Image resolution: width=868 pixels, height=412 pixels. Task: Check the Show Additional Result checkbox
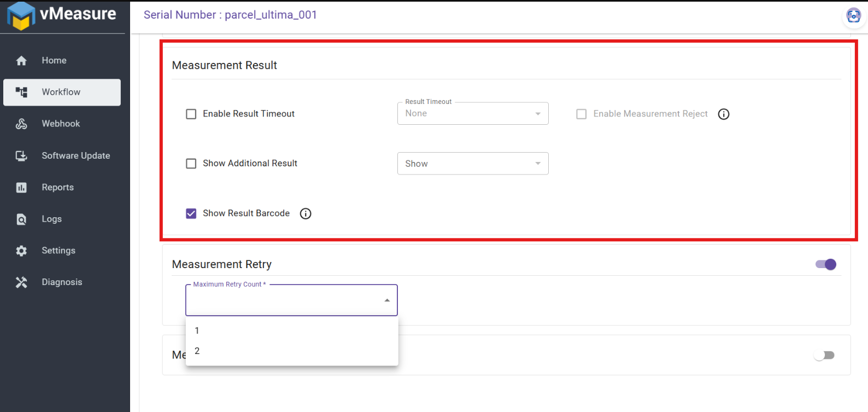191,164
